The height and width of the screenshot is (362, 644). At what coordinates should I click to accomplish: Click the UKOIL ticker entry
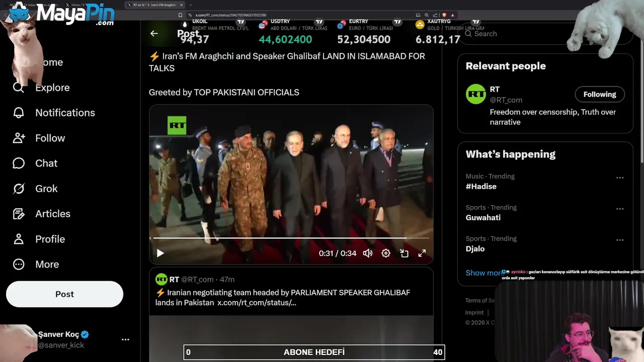[214, 31]
